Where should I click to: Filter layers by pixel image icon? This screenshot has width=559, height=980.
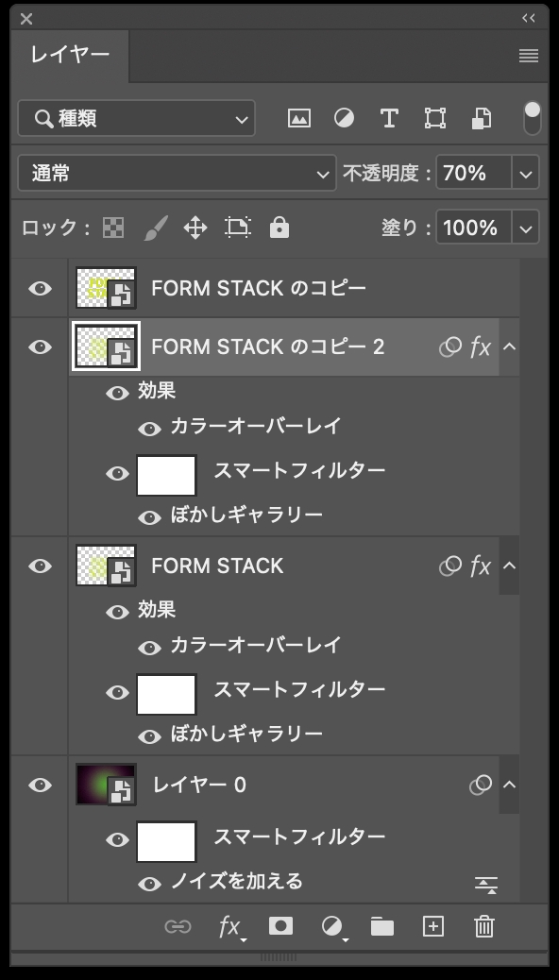(299, 118)
